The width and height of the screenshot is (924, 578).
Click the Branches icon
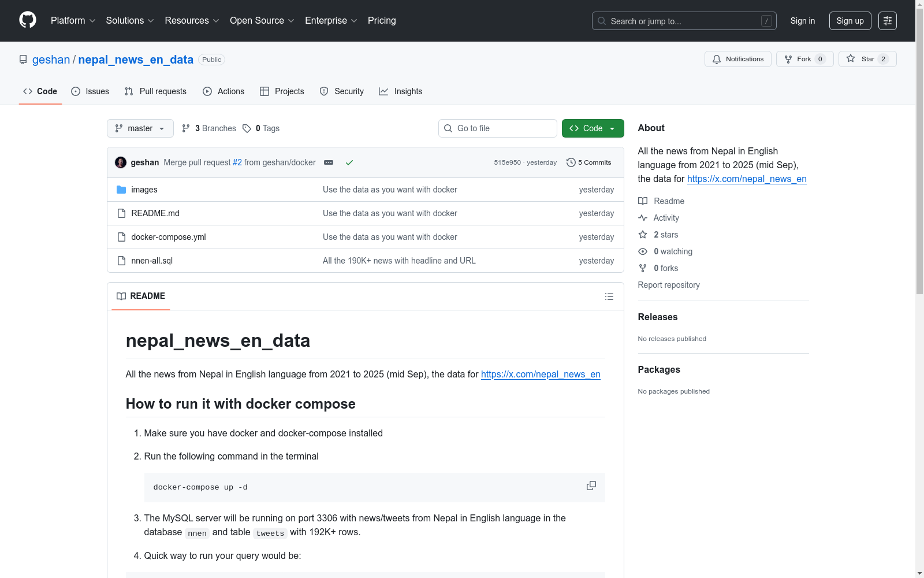click(186, 128)
